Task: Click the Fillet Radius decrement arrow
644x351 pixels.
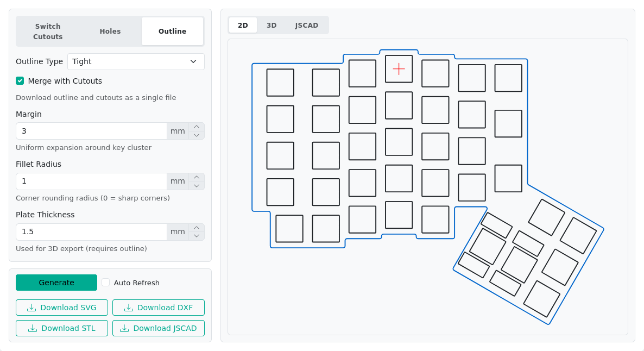Action: 197,185
